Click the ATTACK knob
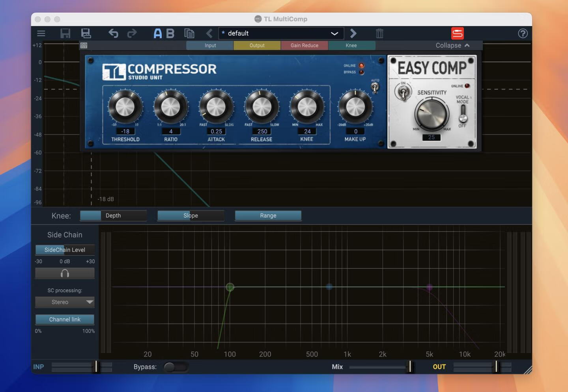This screenshot has width=568, height=392. click(x=216, y=106)
